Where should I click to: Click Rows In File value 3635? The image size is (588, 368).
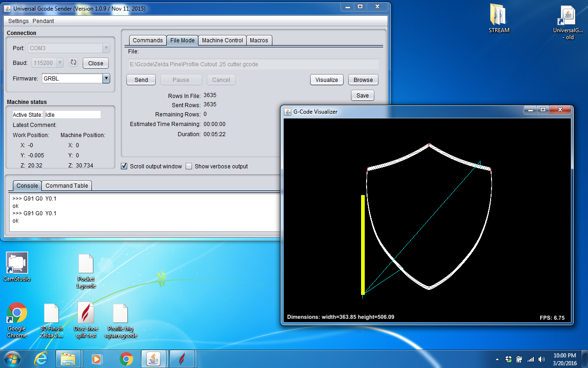click(x=210, y=95)
